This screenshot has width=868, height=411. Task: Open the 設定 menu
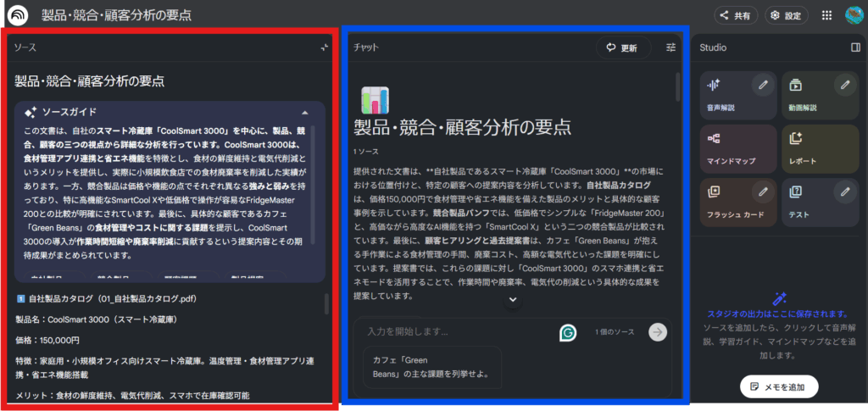785,15
